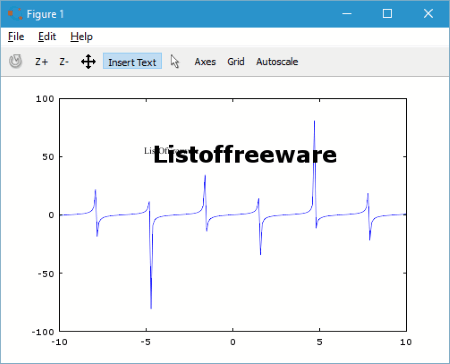The height and width of the screenshot is (364, 450).
Task: Select the bold Listoffreeware text annotation
Action: pyautogui.click(x=245, y=155)
